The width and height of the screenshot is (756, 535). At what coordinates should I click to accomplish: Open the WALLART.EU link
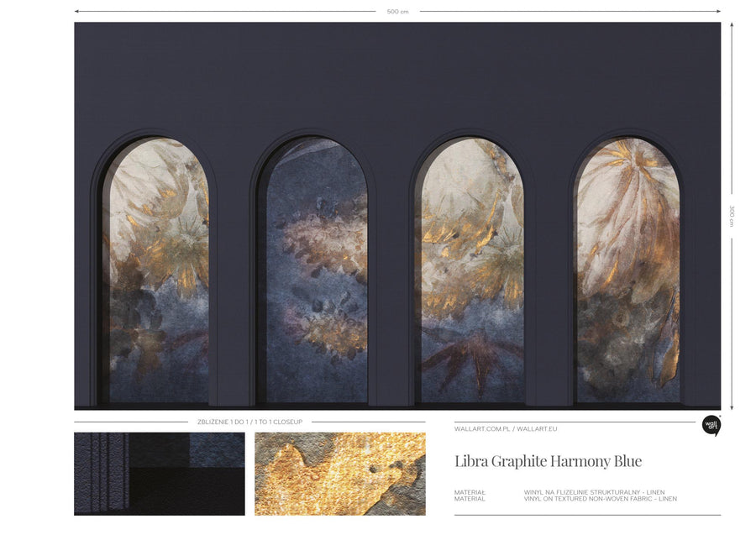pos(537,428)
